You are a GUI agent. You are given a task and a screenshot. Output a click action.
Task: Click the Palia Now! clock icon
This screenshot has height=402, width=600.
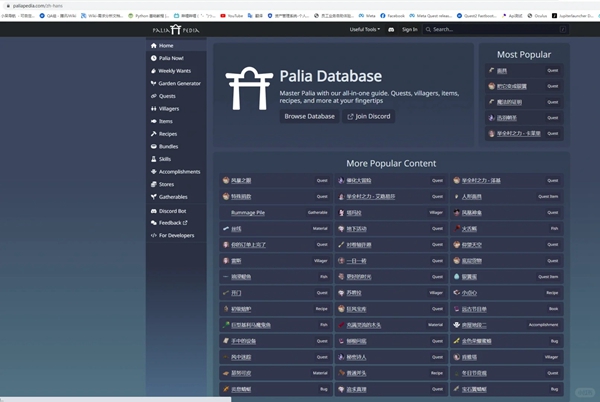(x=154, y=58)
